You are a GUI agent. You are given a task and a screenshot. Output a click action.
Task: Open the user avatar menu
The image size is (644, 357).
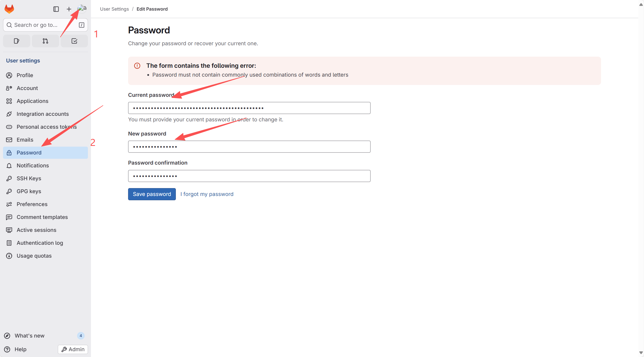[x=82, y=9]
